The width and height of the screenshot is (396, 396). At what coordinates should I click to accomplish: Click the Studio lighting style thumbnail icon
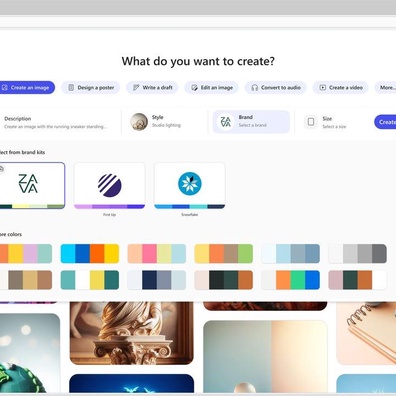[x=139, y=122]
